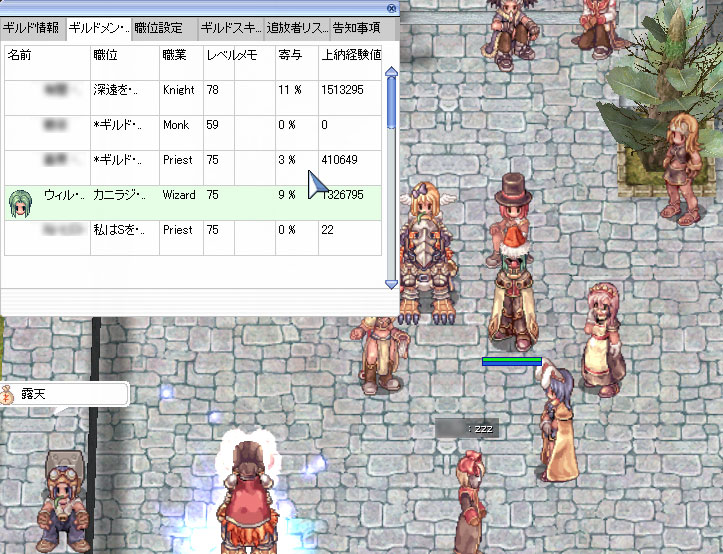Open the ギルドスキ tab
This screenshot has width=723, height=554.
pos(231,29)
